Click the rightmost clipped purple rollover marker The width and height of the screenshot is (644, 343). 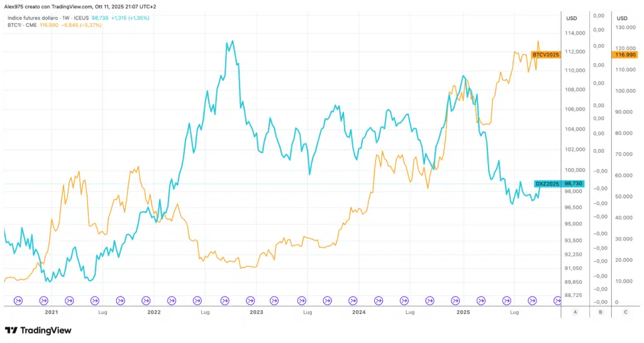coord(557,301)
